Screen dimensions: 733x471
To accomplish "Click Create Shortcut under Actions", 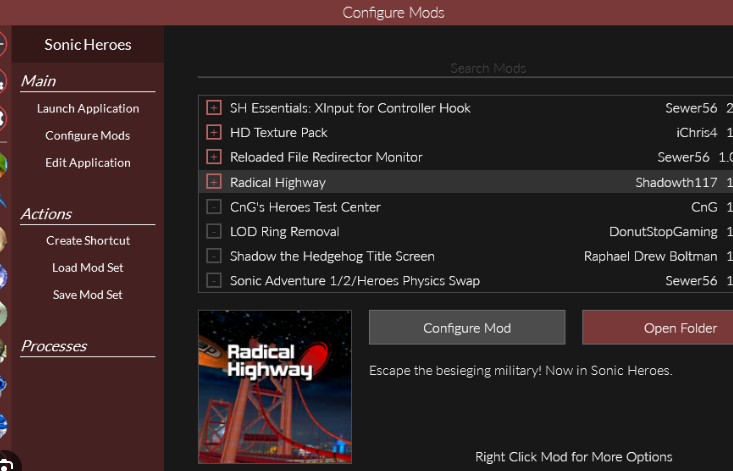I will tap(88, 240).
